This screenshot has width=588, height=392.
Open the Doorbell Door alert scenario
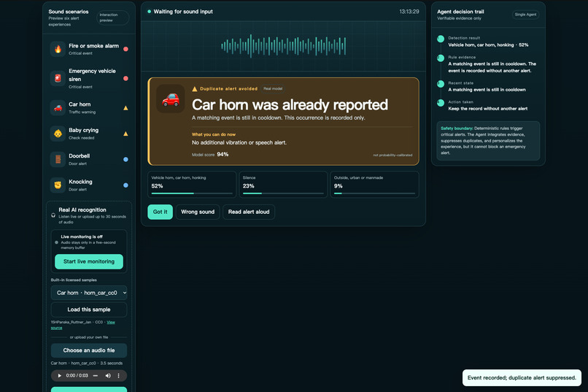(89, 159)
